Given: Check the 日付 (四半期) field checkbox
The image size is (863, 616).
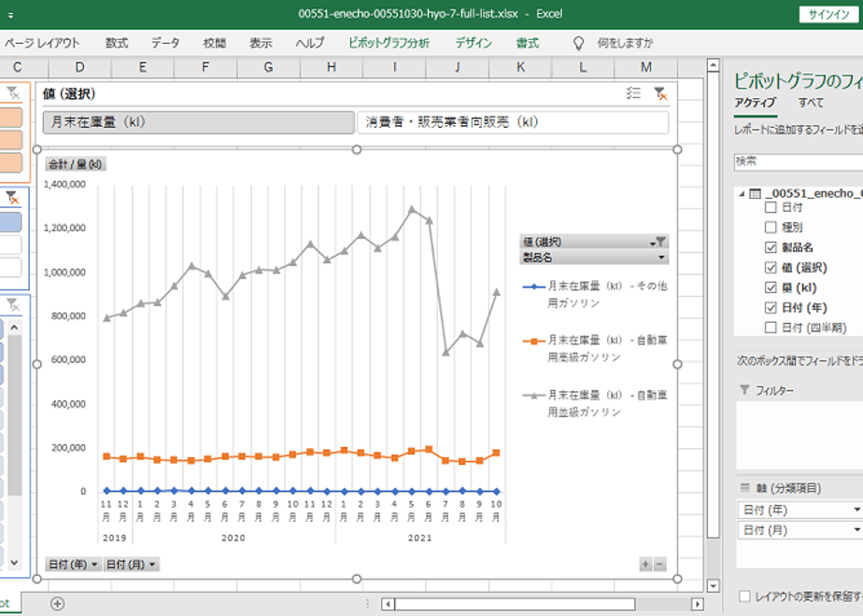Looking at the screenshot, I should pyautogui.click(x=771, y=328).
